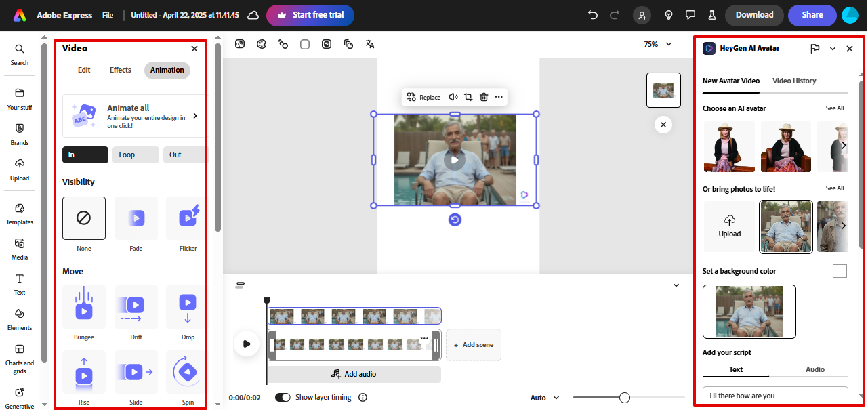The height and width of the screenshot is (412, 868).
Task: Select the None visibility animation
Action: click(83, 218)
